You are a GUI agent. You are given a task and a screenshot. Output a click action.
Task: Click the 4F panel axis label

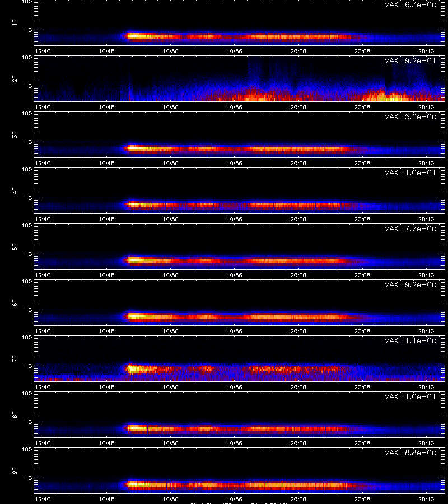15,190
